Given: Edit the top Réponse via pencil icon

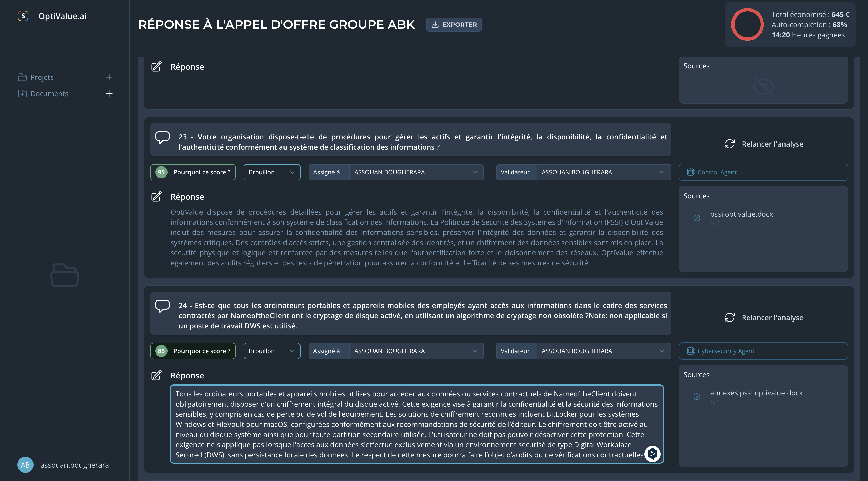Looking at the screenshot, I should 156,66.
